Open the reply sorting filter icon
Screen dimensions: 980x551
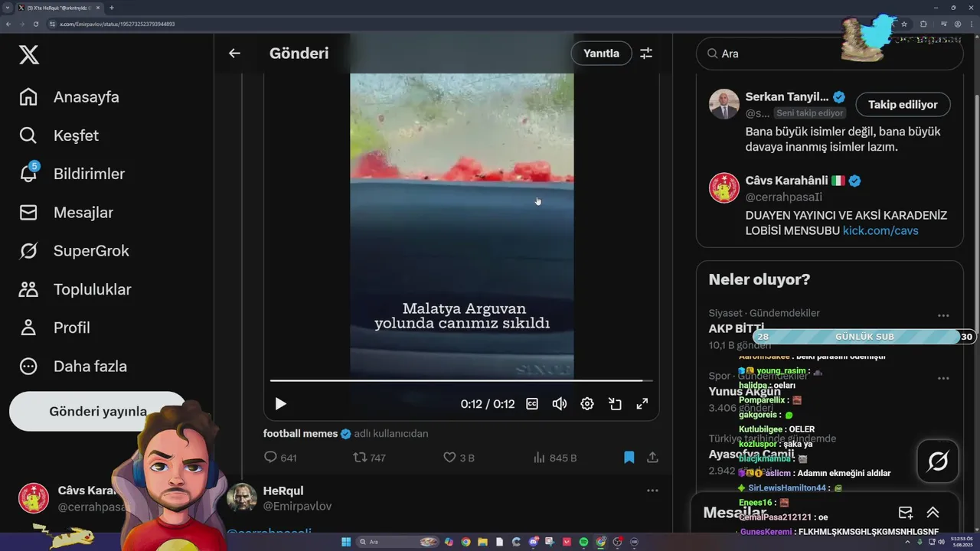tap(646, 53)
